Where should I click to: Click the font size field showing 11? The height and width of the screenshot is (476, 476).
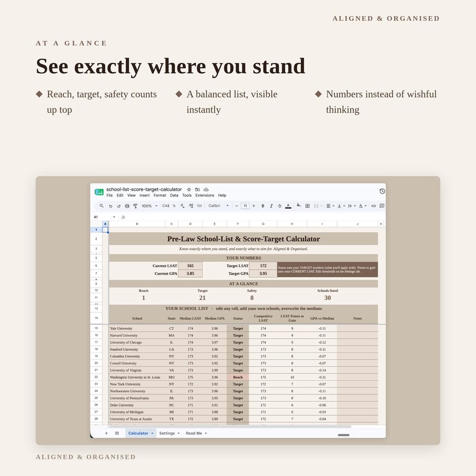point(245,206)
